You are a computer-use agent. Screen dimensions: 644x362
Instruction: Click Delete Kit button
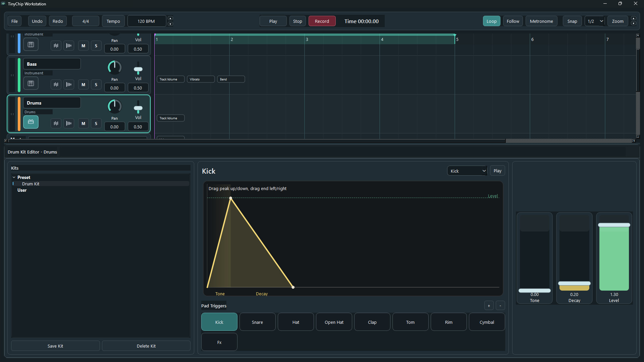pyautogui.click(x=146, y=346)
